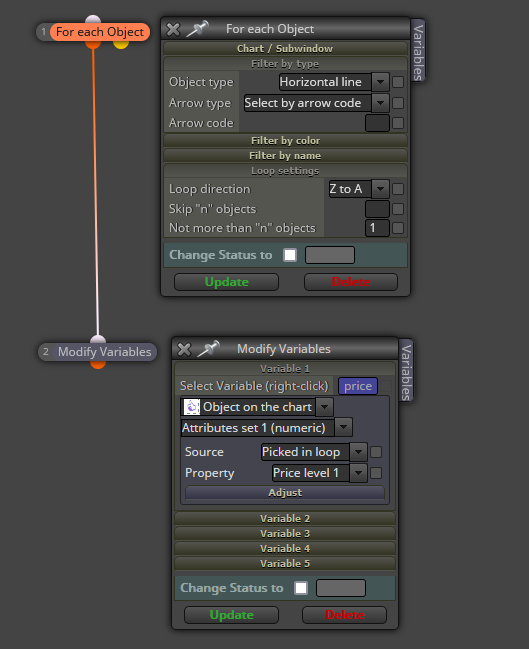Click status value box in Modify Variables
Viewport: 529px width, 649px height.
[341, 588]
